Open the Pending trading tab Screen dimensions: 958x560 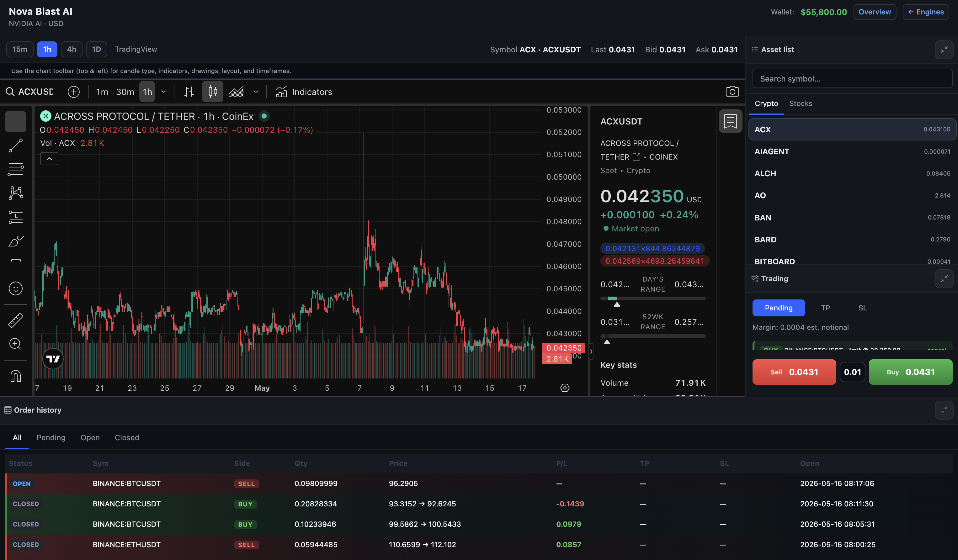pyautogui.click(x=778, y=308)
